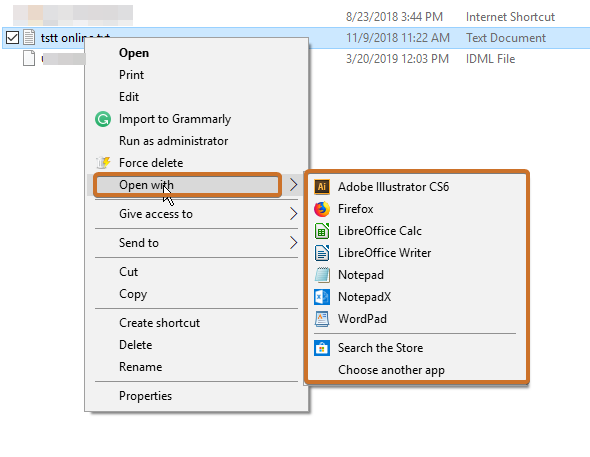This screenshot has height=457, width=590.
Task: Click the Notepad icon in submenu
Action: click(x=322, y=275)
